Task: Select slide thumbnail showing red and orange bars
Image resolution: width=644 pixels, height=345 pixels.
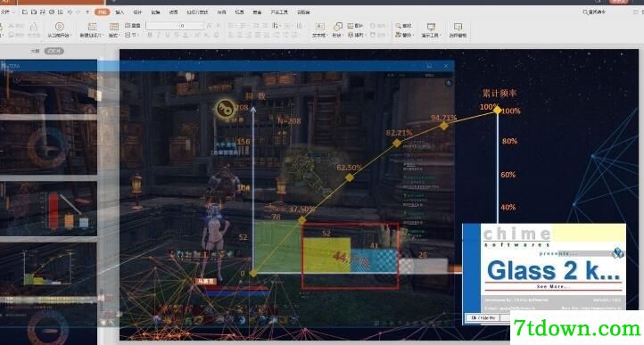Action: click(x=48, y=209)
